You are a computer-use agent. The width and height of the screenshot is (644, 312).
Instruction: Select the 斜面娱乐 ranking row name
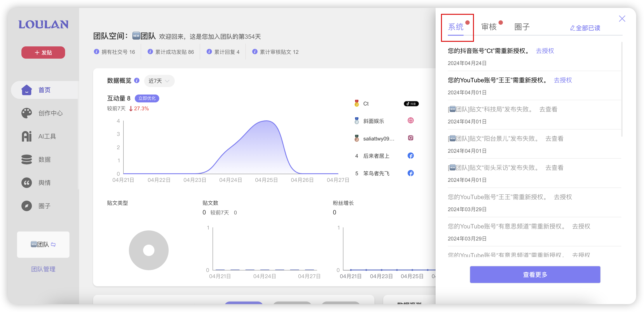coord(374,121)
